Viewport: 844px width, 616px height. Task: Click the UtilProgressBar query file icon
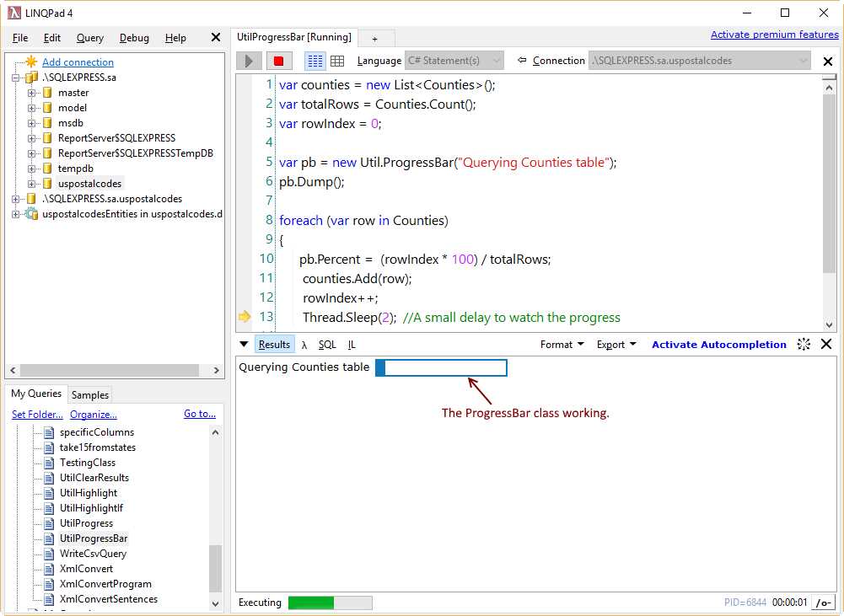point(49,538)
